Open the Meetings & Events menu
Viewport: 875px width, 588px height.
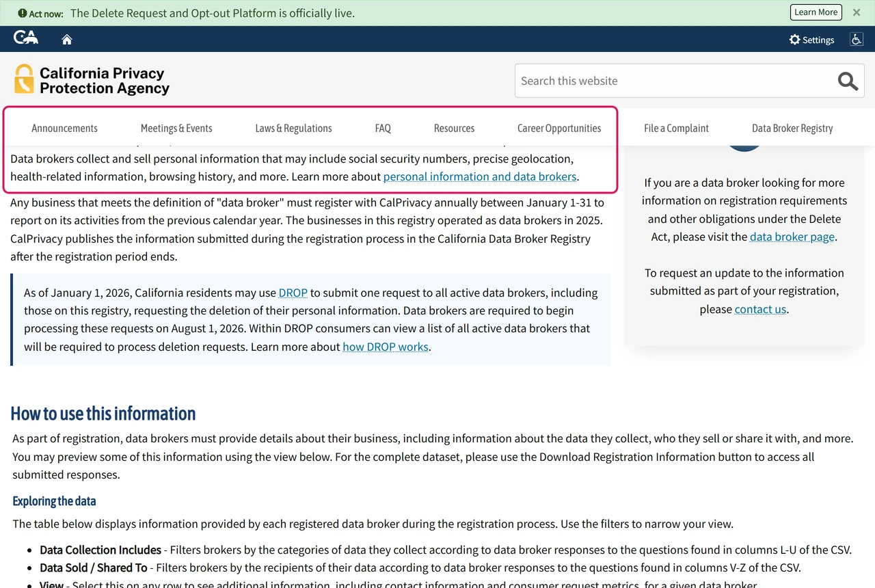point(176,128)
